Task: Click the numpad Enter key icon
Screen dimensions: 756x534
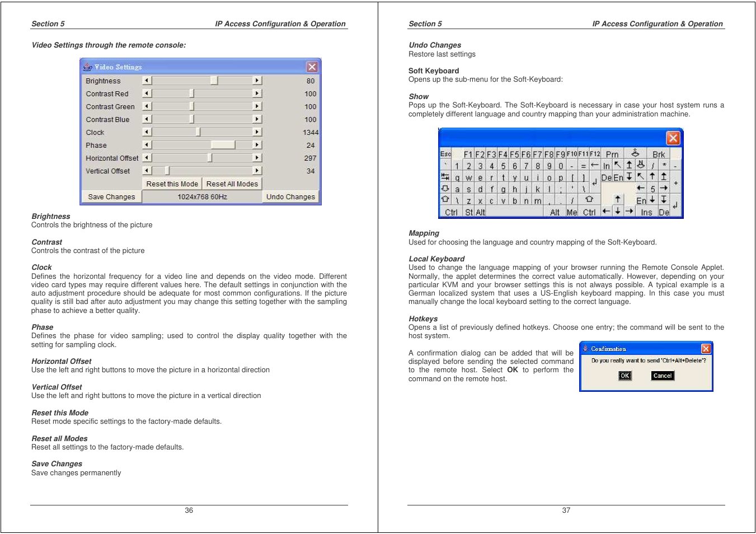Action: click(675, 205)
